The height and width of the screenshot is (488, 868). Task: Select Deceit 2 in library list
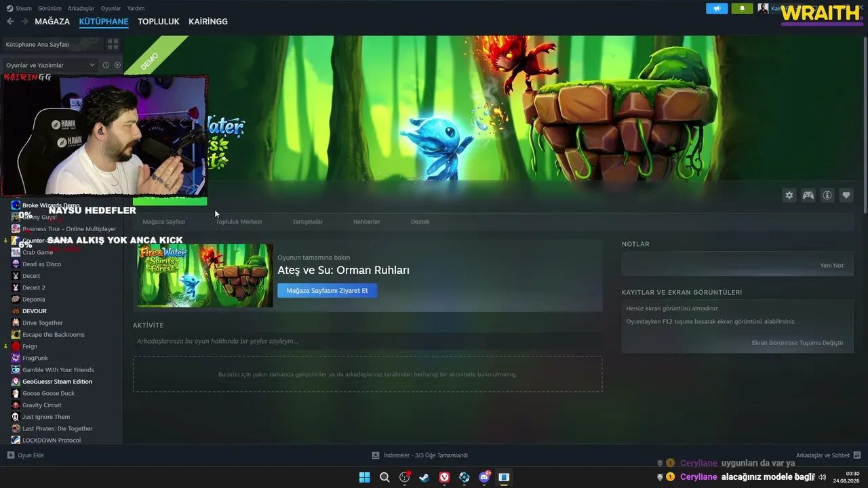click(34, 288)
